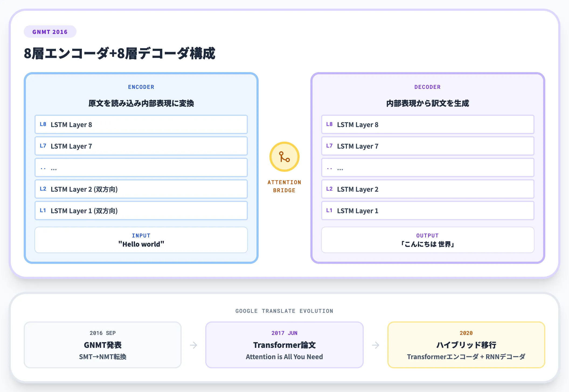This screenshot has height=392, width=569.
Task: Click the INPUT "Hello world" box
Action: (141, 240)
